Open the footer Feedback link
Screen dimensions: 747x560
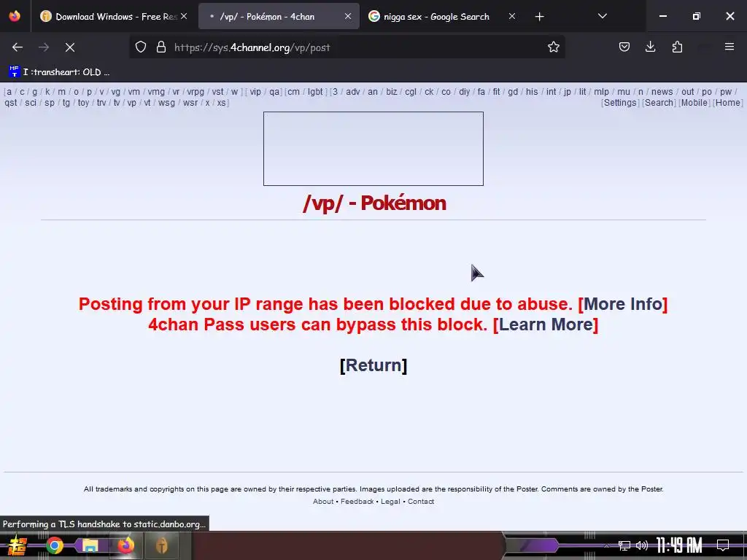pos(357,502)
